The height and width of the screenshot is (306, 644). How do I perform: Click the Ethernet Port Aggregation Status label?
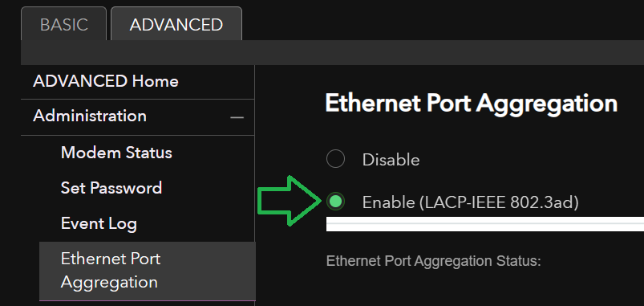[433, 261]
